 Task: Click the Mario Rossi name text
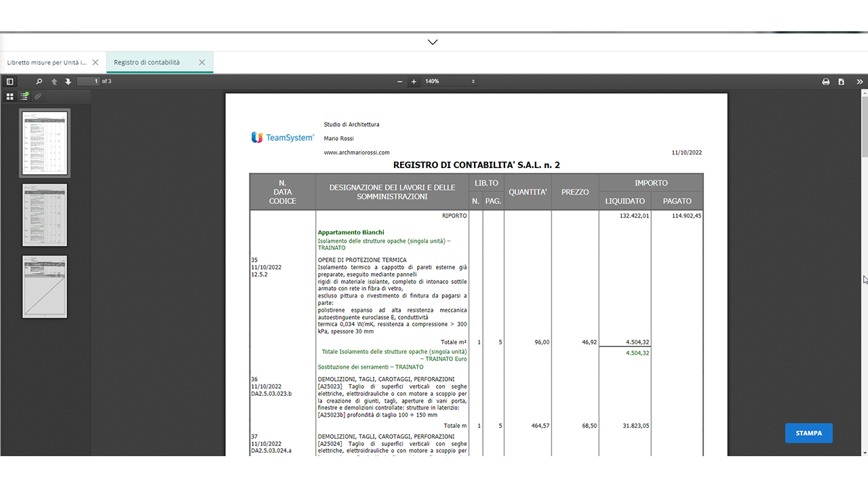[339, 138]
